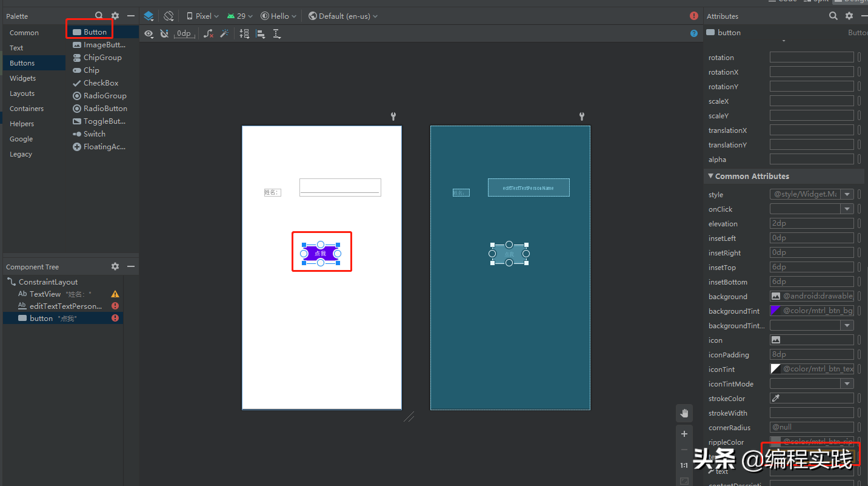This screenshot has height=486, width=868.
Task: Open the Palette settings gear
Action: [x=115, y=16]
